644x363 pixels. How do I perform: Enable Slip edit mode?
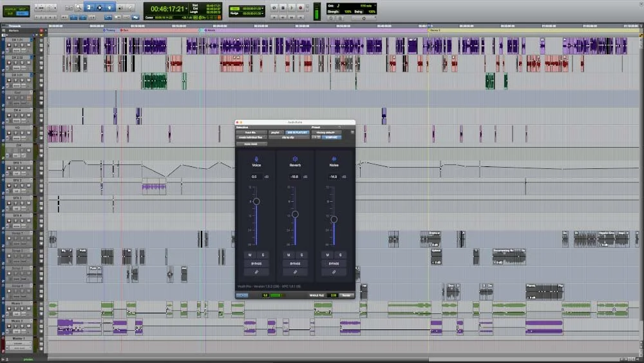(x=10, y=14)
